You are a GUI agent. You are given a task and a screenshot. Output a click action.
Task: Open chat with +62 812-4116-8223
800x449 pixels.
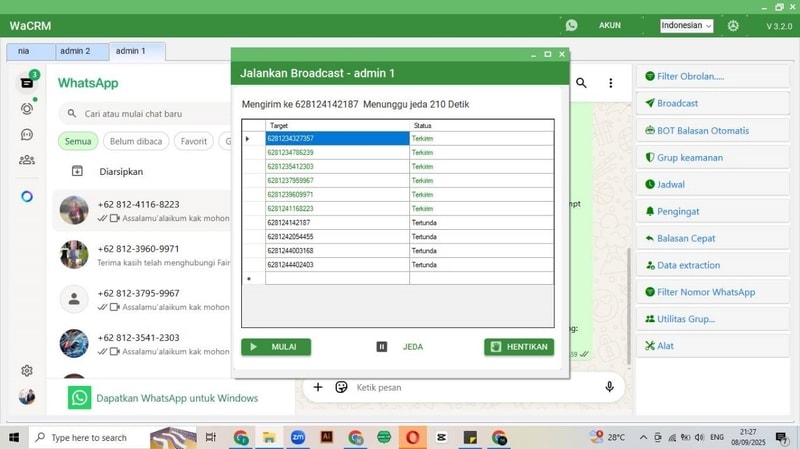(142, 211)
